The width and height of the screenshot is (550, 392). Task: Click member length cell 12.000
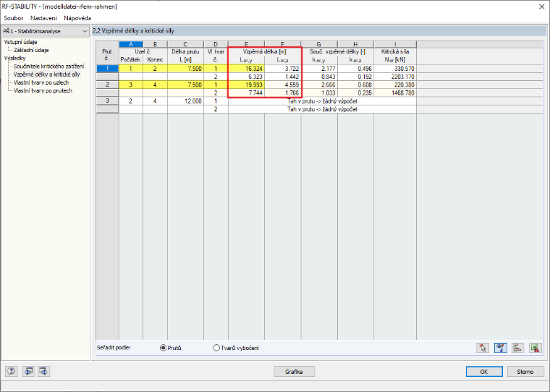tap(185, 101)
